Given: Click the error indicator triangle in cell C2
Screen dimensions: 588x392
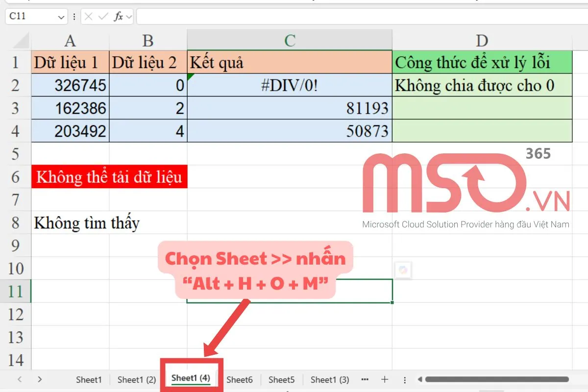Looking at the screenshot, I should (191, 75).
